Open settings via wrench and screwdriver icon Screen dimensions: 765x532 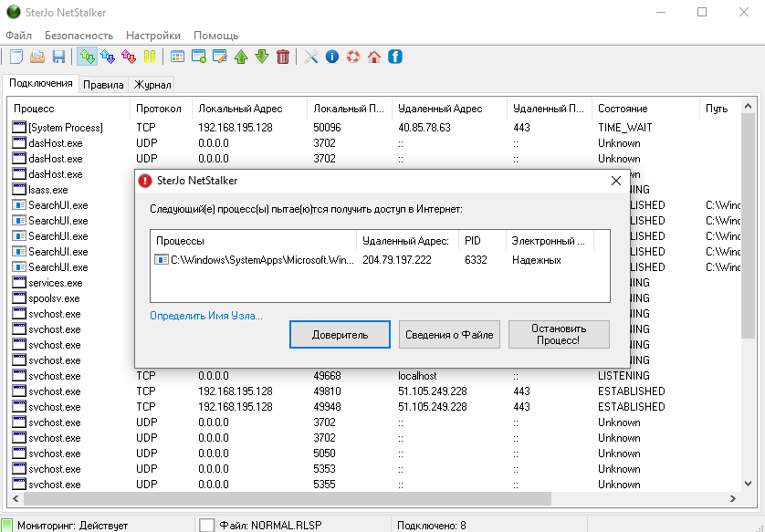point(310,57)
